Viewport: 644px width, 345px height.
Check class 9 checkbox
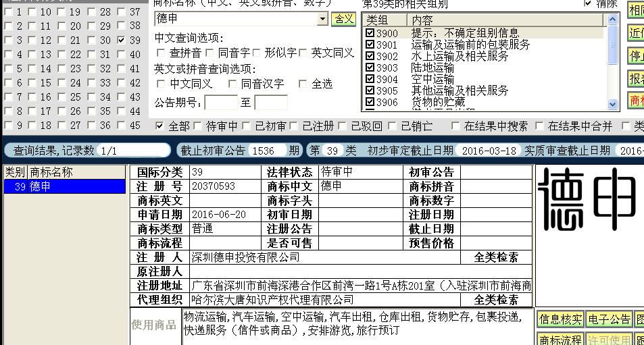[x=8, y=125]
